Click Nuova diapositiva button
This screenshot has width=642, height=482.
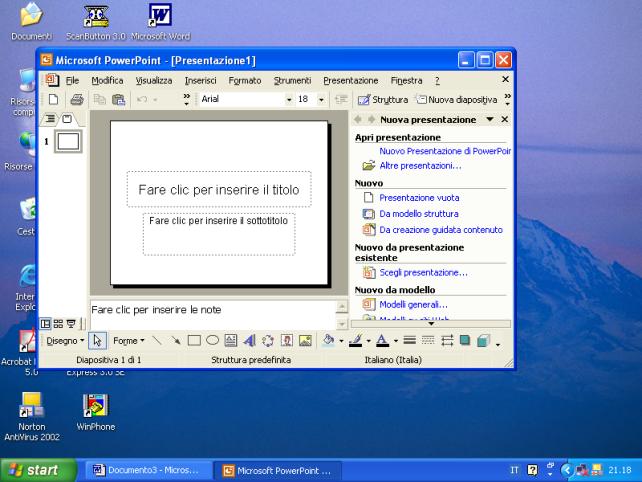pos(457,100)
